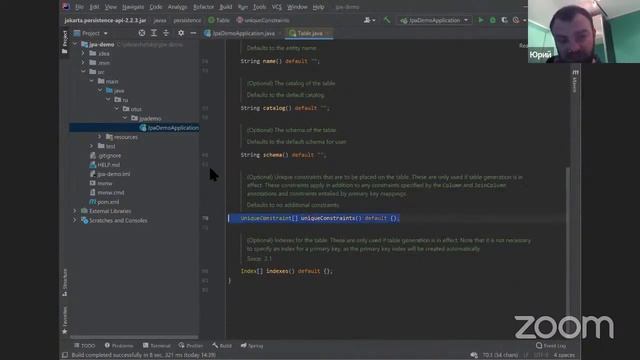Viewport: 640px width, 360px height.
Task: Select .gitignore file in project tree
Action: coord(105,156)
